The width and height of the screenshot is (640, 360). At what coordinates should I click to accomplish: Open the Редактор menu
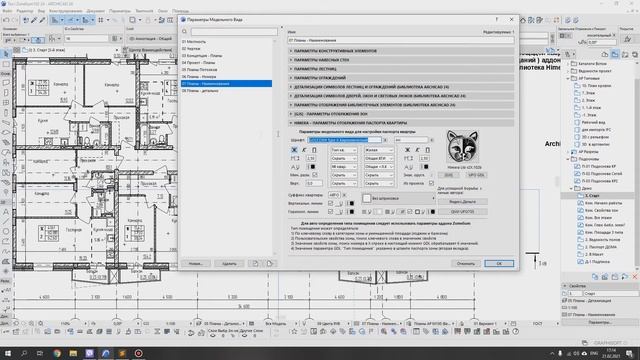[25, 11]
